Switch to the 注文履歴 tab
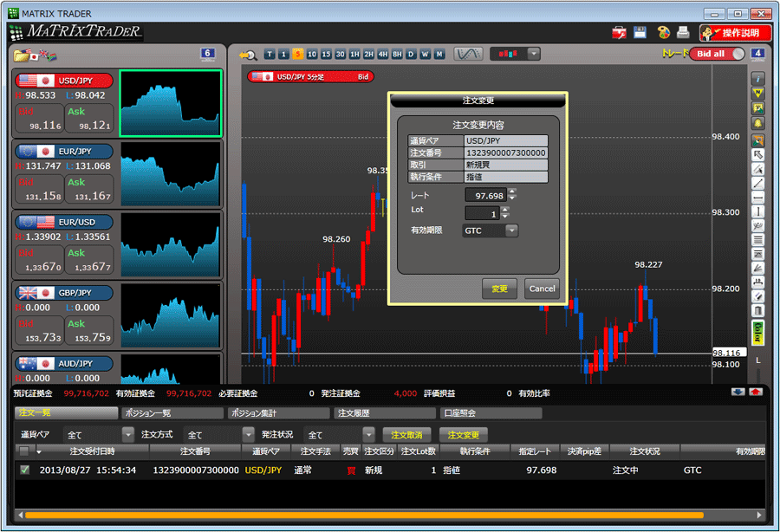780x532 pixels. click(x=385, y=412)
